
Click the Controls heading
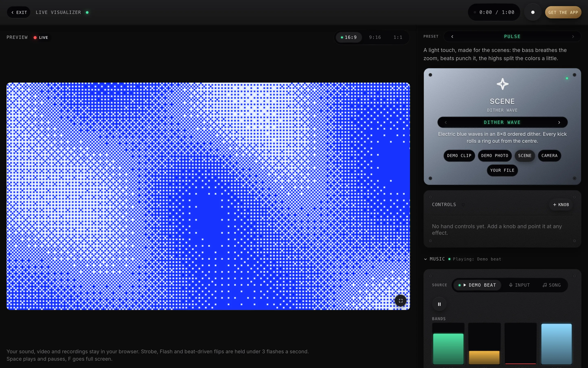coord(444,205)
